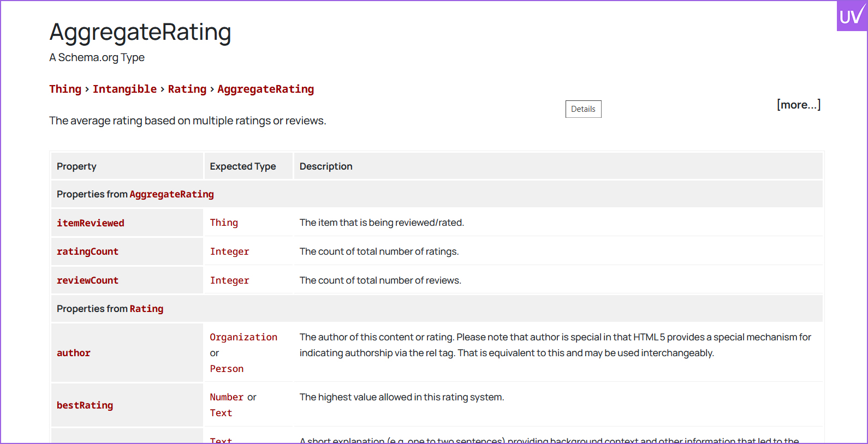Open Thing expected type for itemReviewed
868x444 pixels.
(x=224, y=223)
